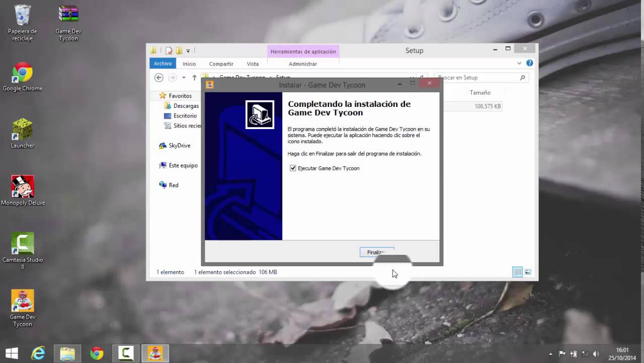Open the Archivo menu tab
The image size is (644, 363).
[x=163, y=64]
